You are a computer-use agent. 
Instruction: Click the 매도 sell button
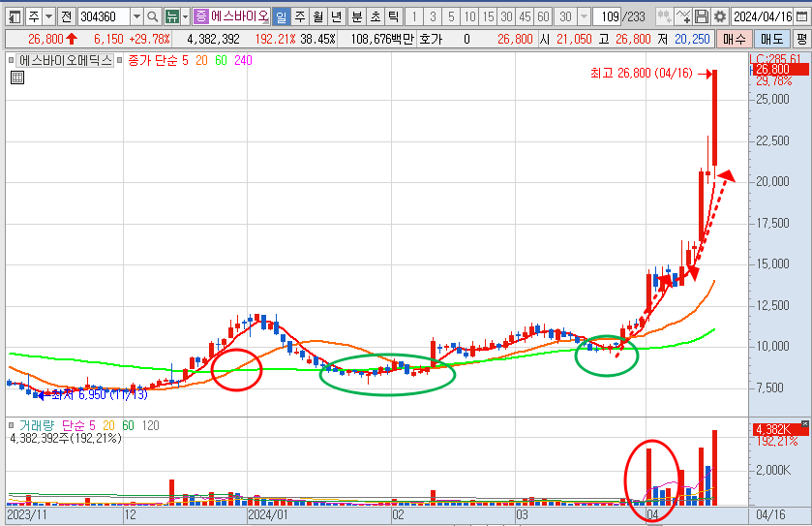pyautogui.click(x=772, y=39)
